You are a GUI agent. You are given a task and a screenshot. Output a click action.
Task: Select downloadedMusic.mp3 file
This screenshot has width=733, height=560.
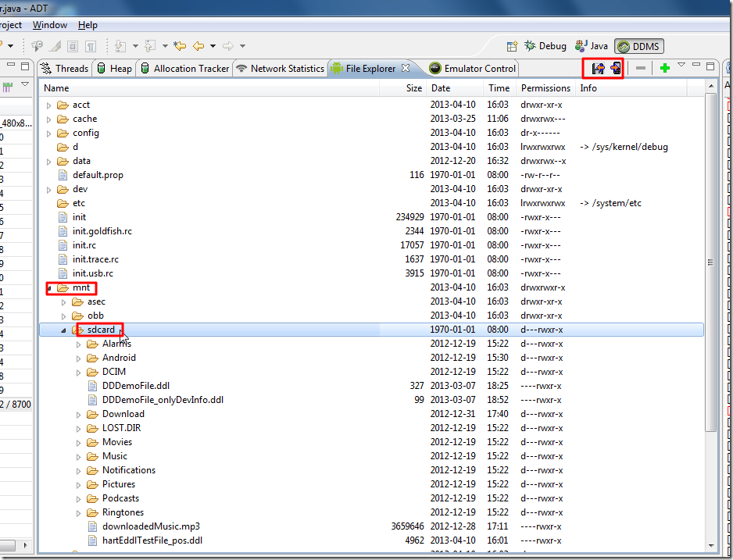(151, 526)
